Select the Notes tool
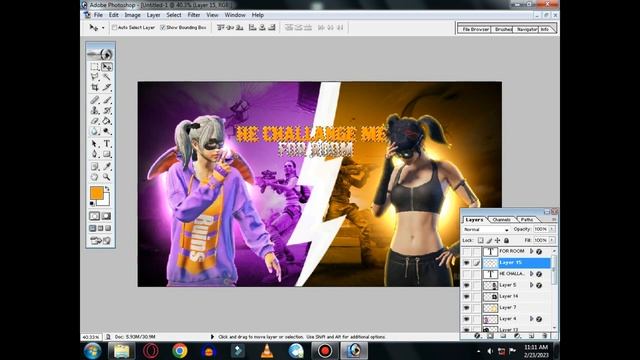This screenshot has width=640, height=360. 95,167
